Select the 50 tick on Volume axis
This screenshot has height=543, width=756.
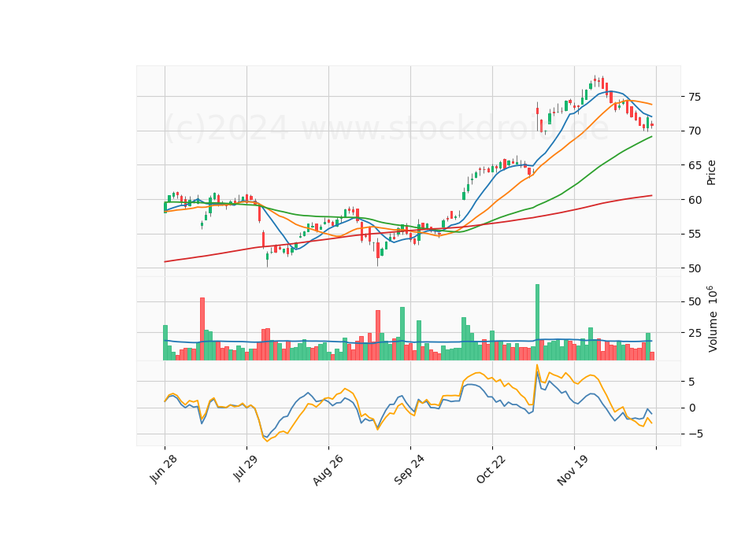(x=695, y=302)
